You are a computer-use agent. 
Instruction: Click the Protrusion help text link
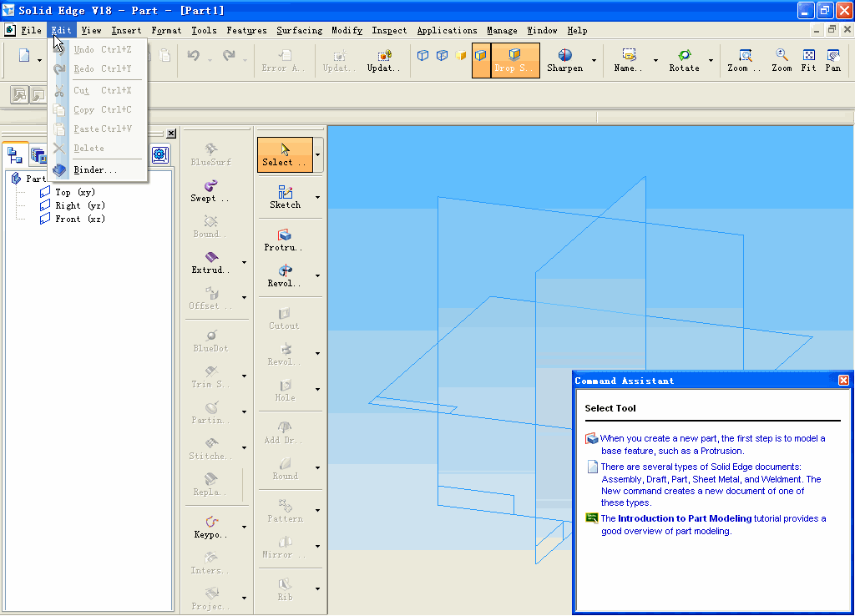pos(713,444)
